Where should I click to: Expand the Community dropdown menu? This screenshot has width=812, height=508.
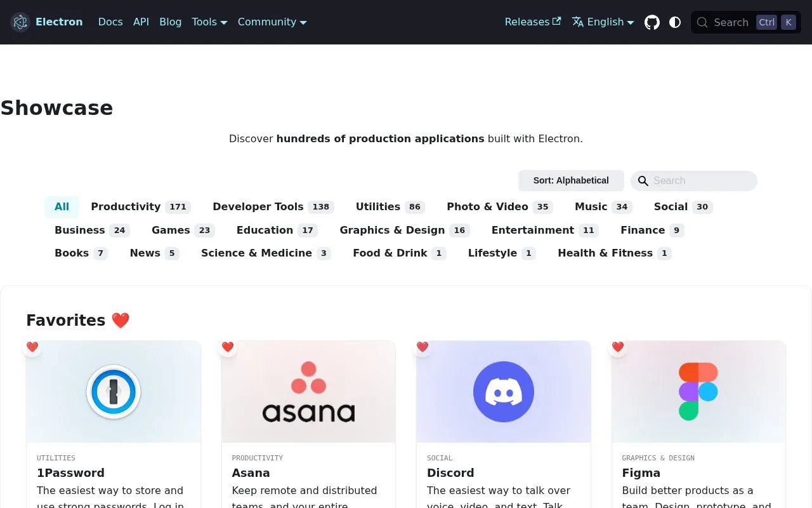[272, 22]
